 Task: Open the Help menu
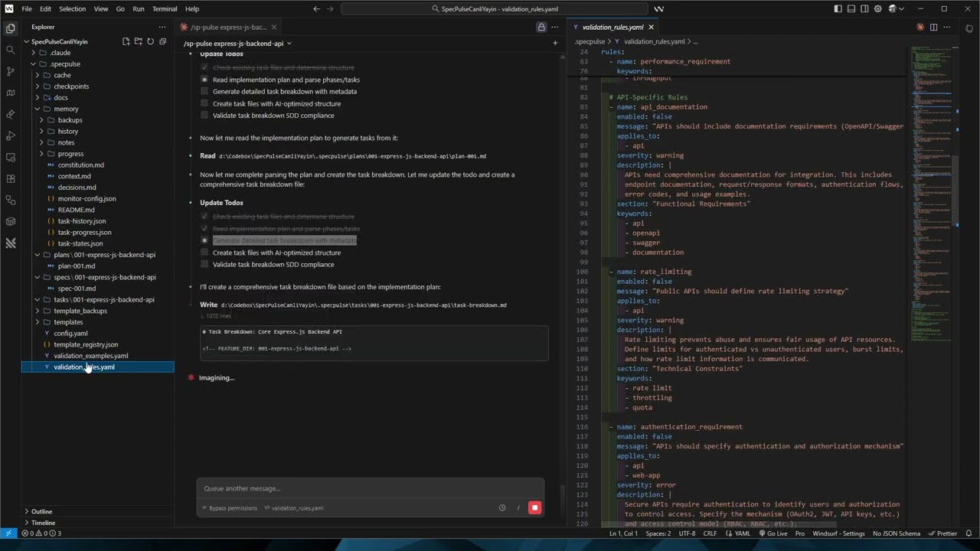tap(192, 9)
